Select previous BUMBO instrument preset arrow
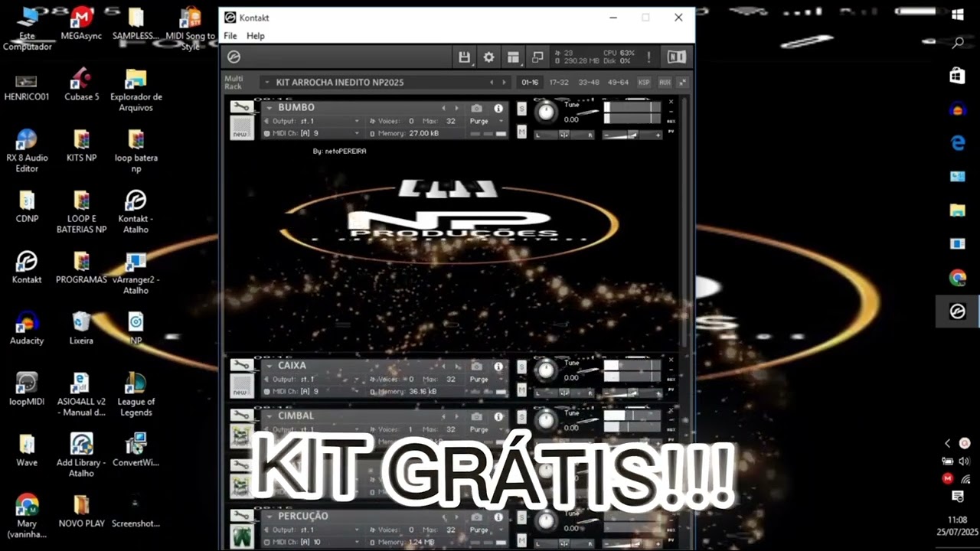Image resolution: width=980 pixels, height=551 pixels. [443, 108]
